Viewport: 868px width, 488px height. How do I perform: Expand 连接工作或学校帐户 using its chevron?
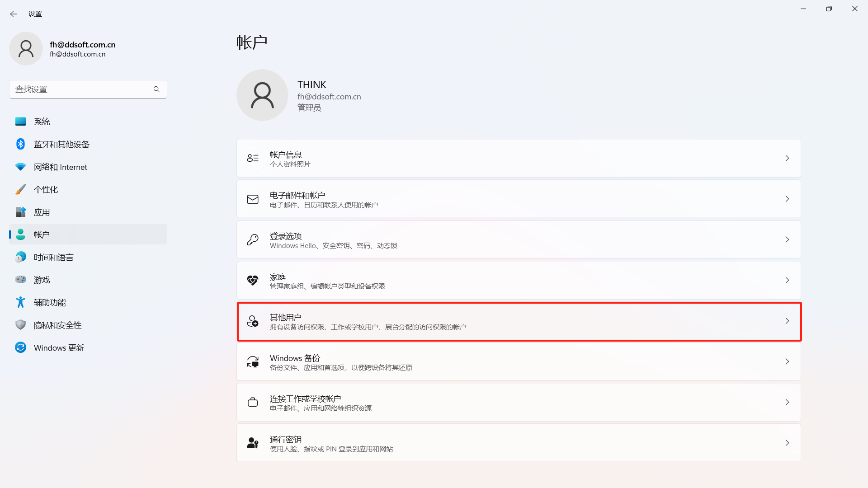[787, 402]
